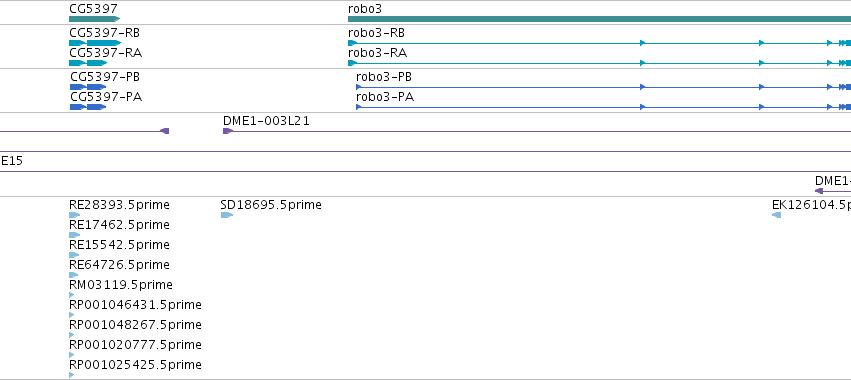Select the CG5397 gene arrow glyph
This screenshot has height=380, width=851.
click(x=94, y=19)
